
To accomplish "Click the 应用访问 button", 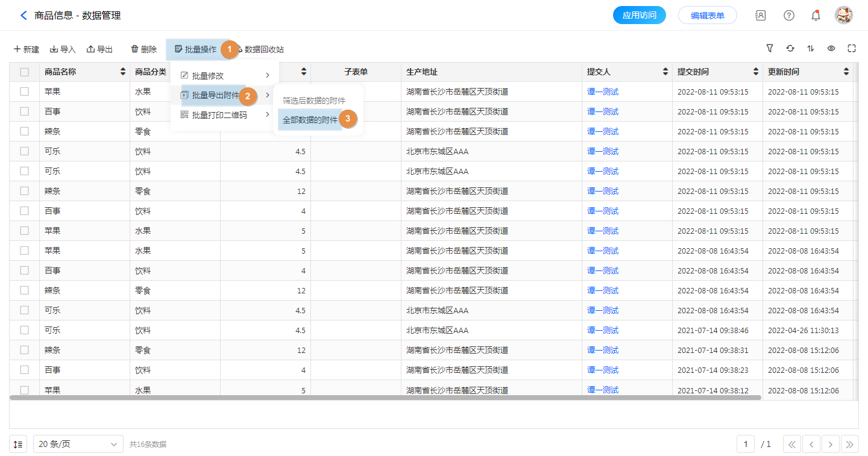I will click(639, 16).
